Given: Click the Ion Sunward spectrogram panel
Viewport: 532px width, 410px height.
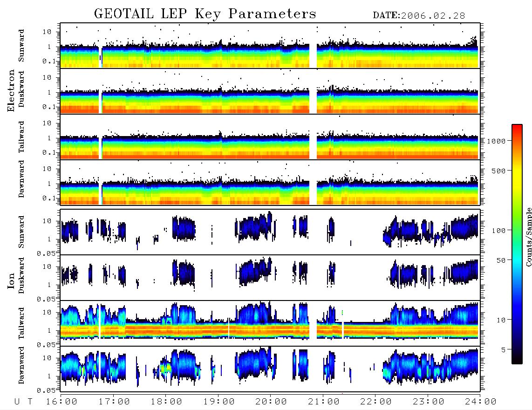Looking at the screenshot, I should tap(270, 232).
